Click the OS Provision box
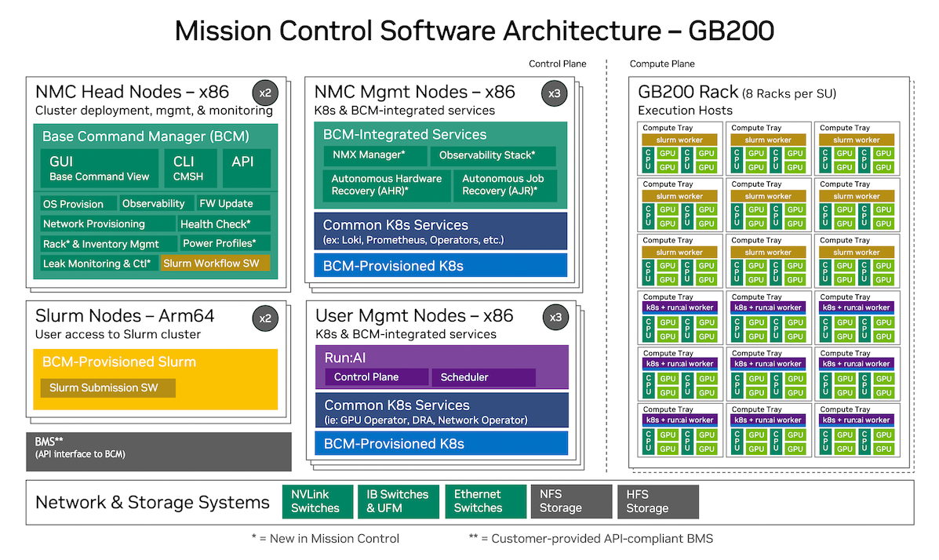 tap(73, 204)
